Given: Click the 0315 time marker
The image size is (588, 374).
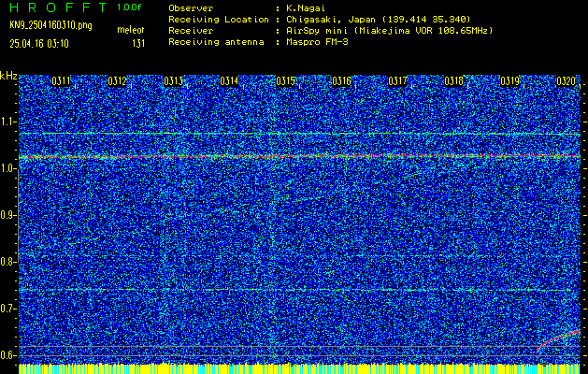Looking at the screenshot, I should 285,81.
